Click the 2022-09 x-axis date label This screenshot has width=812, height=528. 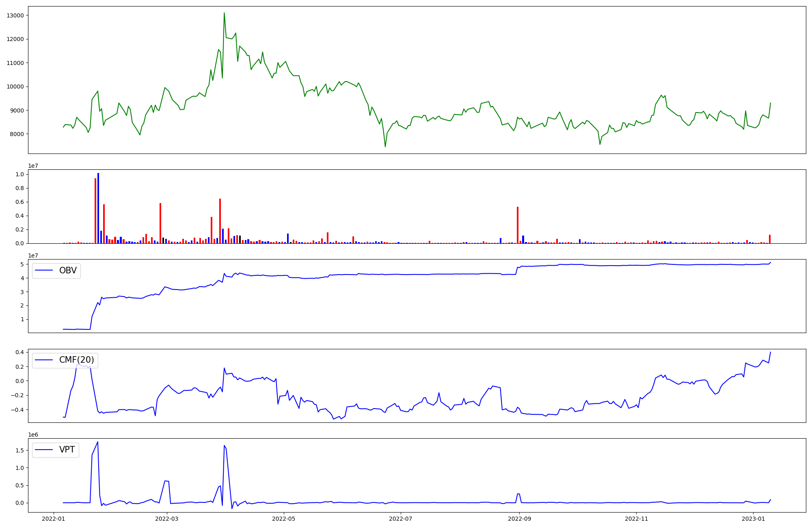tap(519, 519)
